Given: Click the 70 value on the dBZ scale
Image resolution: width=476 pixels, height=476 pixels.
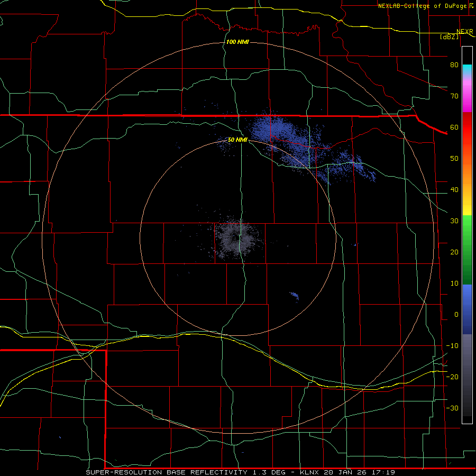Looking at the screenshot, I should (454, 96).
